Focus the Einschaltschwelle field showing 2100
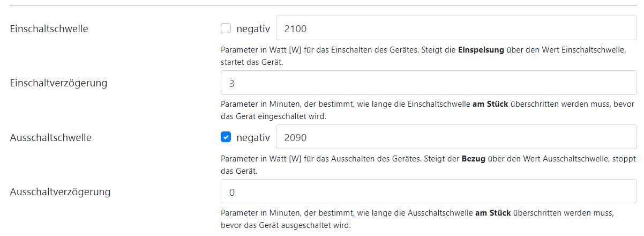 pos(455,28)
